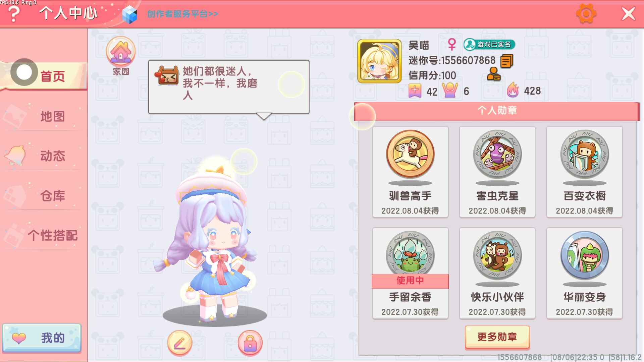Open the help question mark icon
This screenshot has width=644, height=362.
14,14
